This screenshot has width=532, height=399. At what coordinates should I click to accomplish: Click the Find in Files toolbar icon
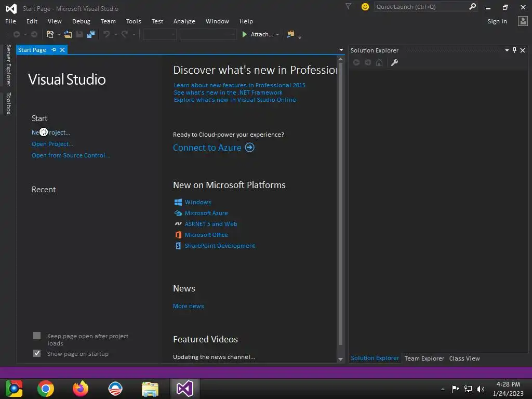coord(290,34)
